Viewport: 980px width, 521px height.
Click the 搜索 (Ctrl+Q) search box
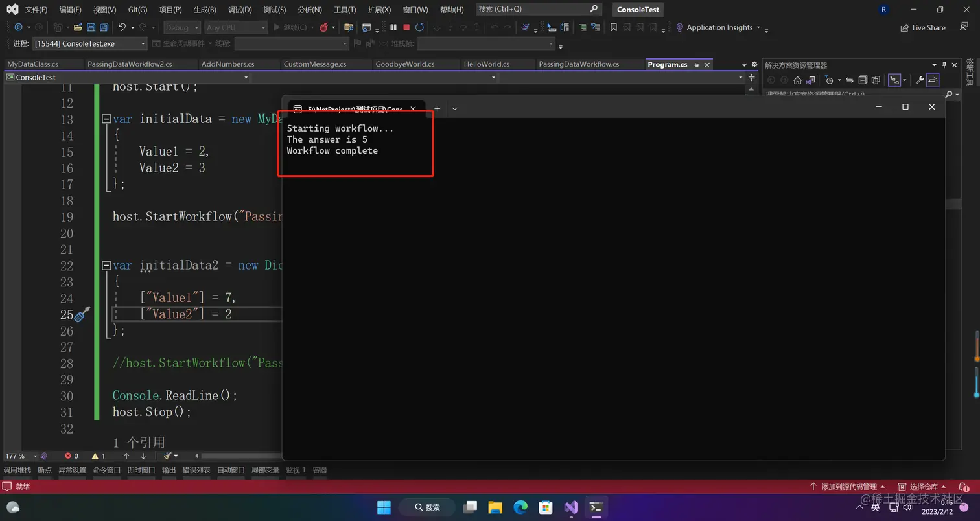coord(538,9)
